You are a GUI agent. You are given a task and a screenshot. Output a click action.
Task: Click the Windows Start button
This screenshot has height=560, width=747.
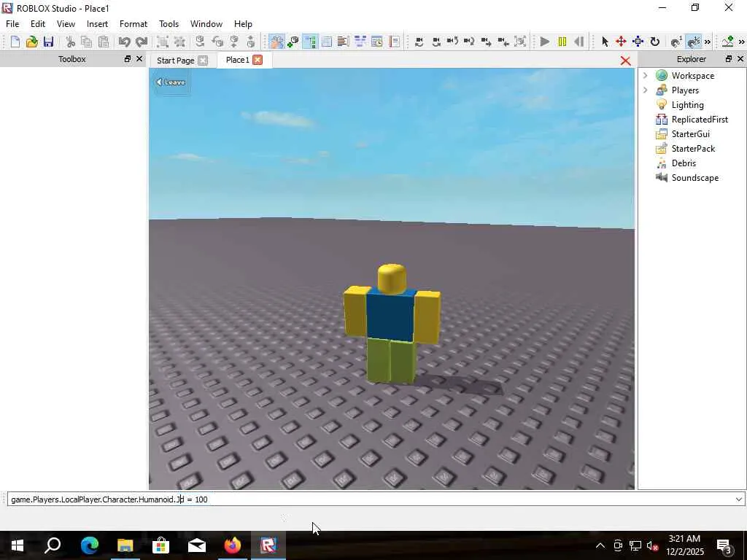coord(18,545)
